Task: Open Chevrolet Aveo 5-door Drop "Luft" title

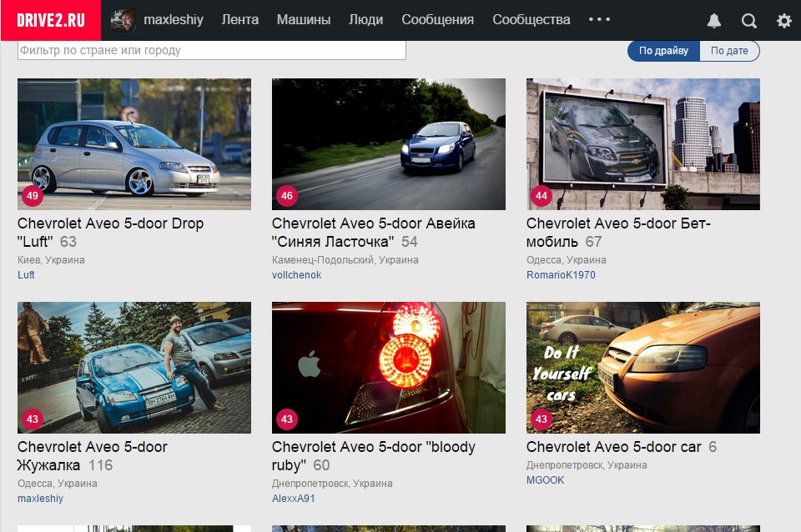Action: 110,233
